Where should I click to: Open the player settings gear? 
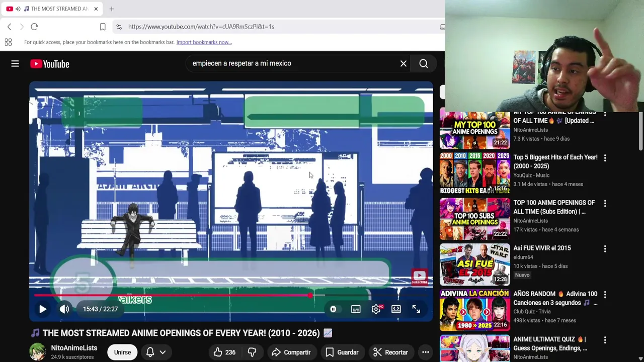coord(376,309)
